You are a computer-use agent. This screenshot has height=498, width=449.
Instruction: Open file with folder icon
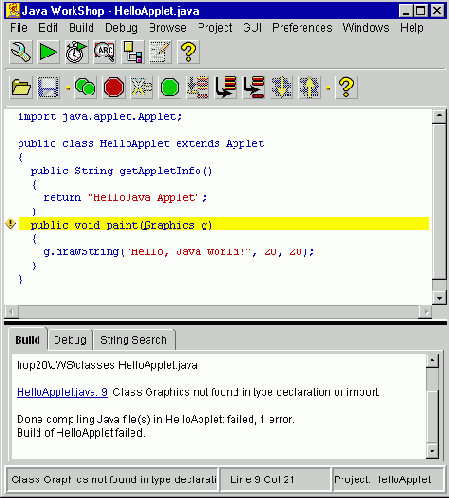[x=21, y=87]
